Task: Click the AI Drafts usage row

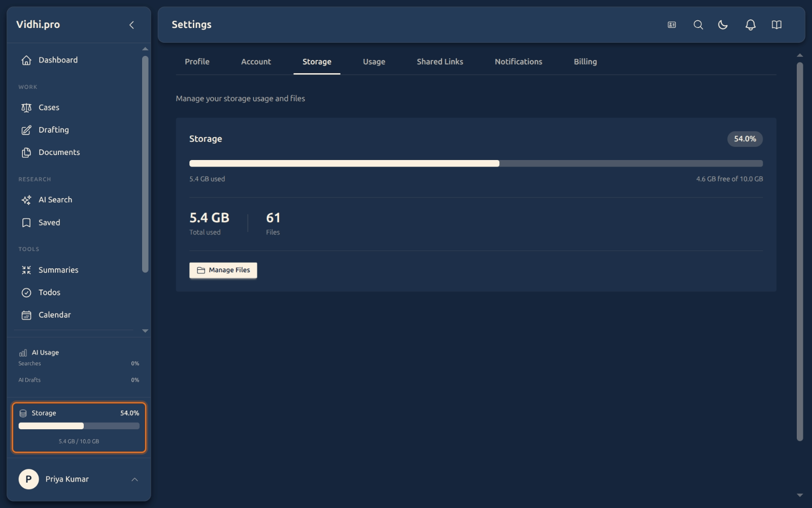Action: [x=79, y=380]
